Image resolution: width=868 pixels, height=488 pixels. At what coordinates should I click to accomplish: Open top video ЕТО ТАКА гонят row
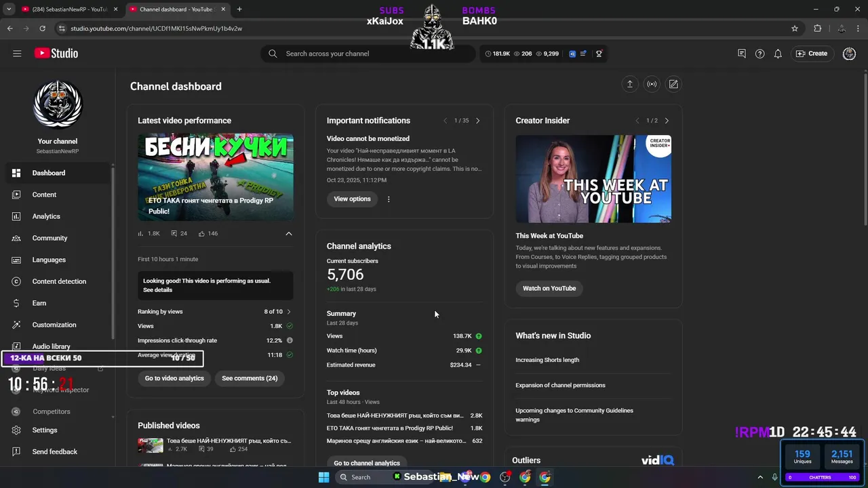[x=405, y=428]
